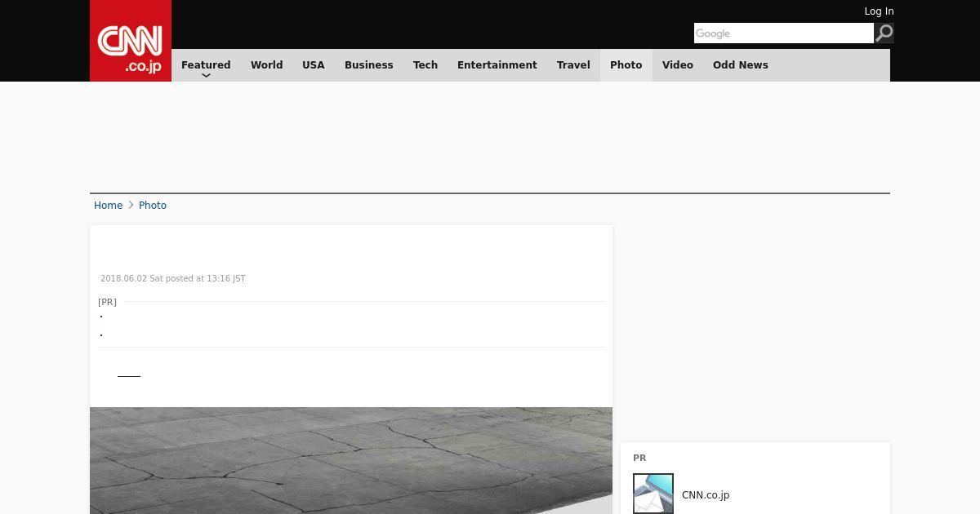The width and height of the screenshot is (980, 514).
Task: Go to the Business section
Action: [x=369, y=65]
